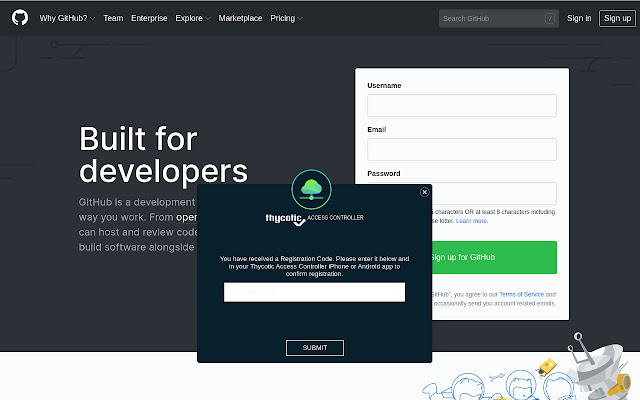
Task: Close the Thycotic Access Controller dialog
Action: click(x=424, y=192)
